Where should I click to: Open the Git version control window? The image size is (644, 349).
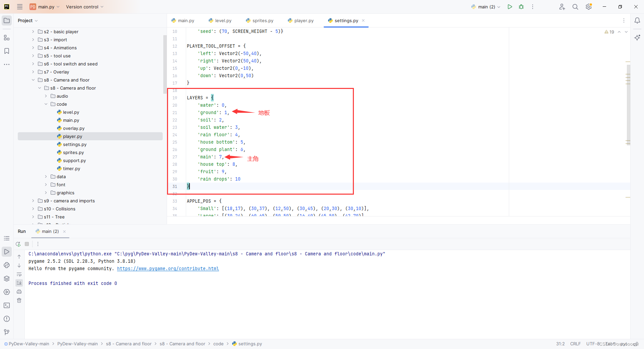click(7, 332)
